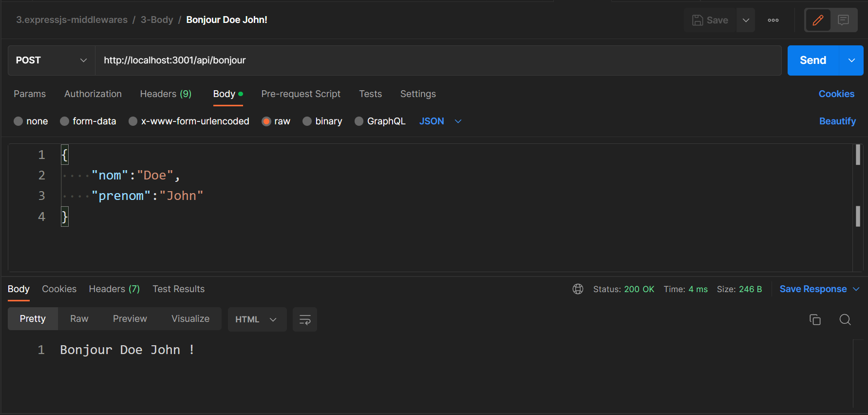Expand the Save options arrow
Screen dimensions: 868x415
point(746,20)
